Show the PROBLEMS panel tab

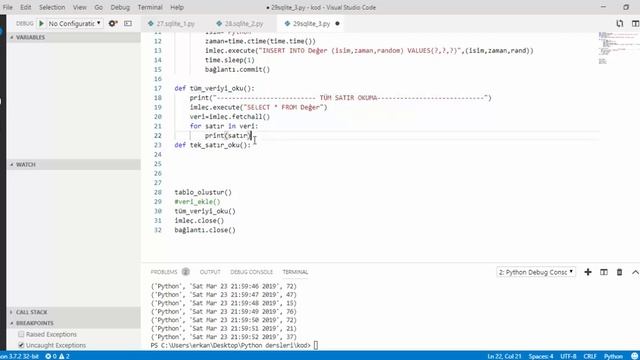[x=164, y=272]
